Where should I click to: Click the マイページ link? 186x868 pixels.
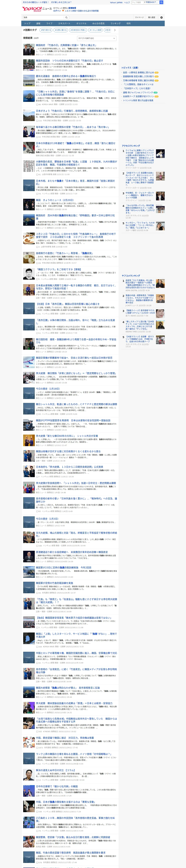pyautogui.click(x=139, y=18)
